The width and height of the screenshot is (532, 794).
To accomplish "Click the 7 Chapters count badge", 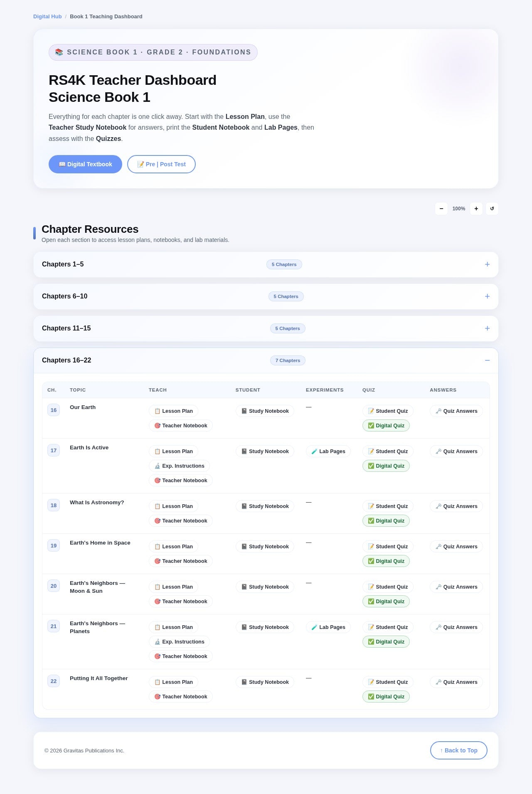I will point(288,360).
